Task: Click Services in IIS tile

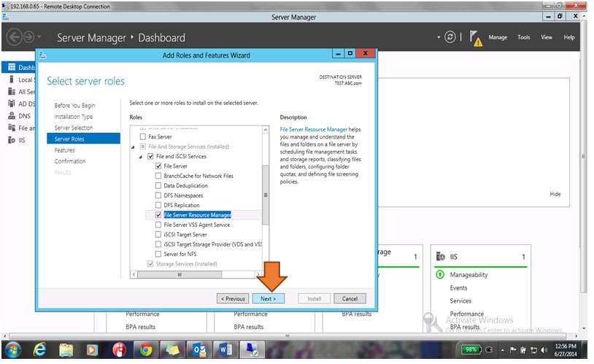Action: (x=460, y=301)
